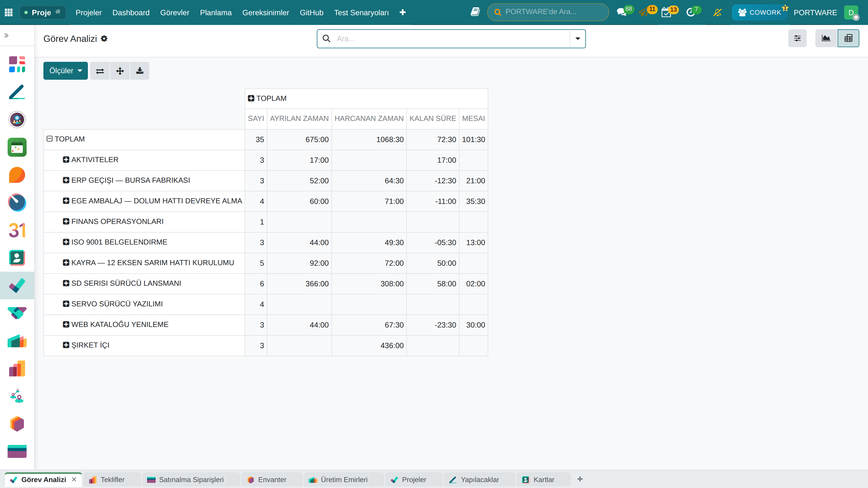The image size is (868, 488).
Task: Expand the TOPLAM column header
Action: (x=251, y=98)
